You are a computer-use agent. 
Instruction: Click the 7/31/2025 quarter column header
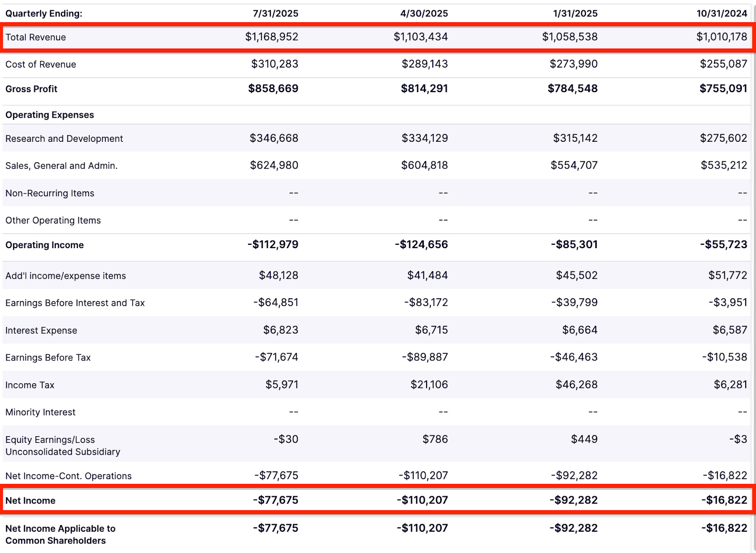pyautogui.click(x=275, y=13)
